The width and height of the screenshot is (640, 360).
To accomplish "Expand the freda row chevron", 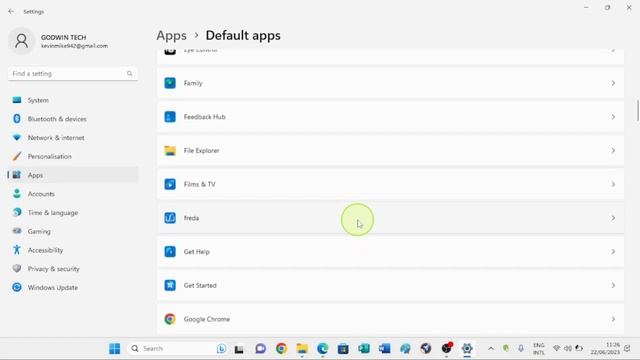I will click(x=613, y=218).
